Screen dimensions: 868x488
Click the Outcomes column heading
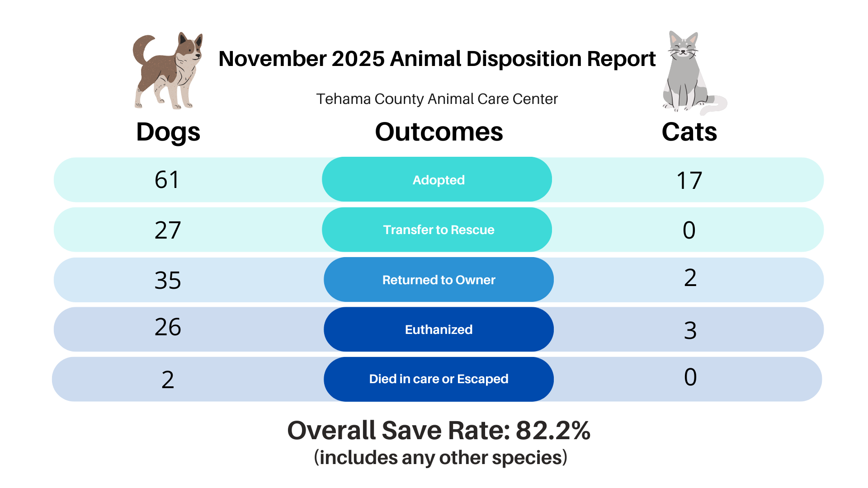pos(439,132)
